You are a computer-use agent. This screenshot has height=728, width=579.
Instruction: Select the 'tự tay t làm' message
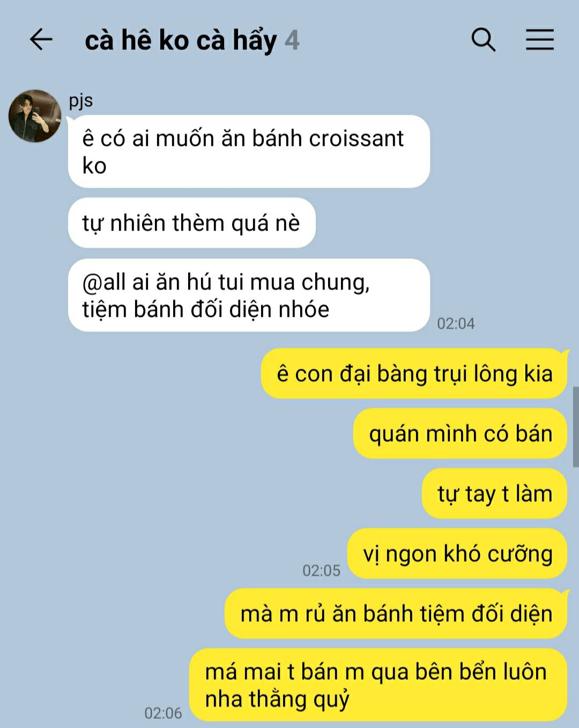click(494, 494)
